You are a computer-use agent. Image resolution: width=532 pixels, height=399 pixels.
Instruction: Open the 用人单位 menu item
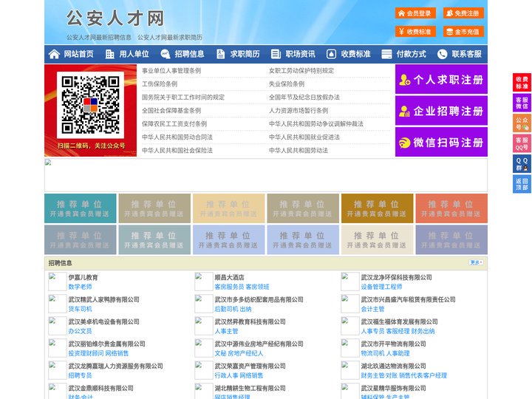click(134, 54)
